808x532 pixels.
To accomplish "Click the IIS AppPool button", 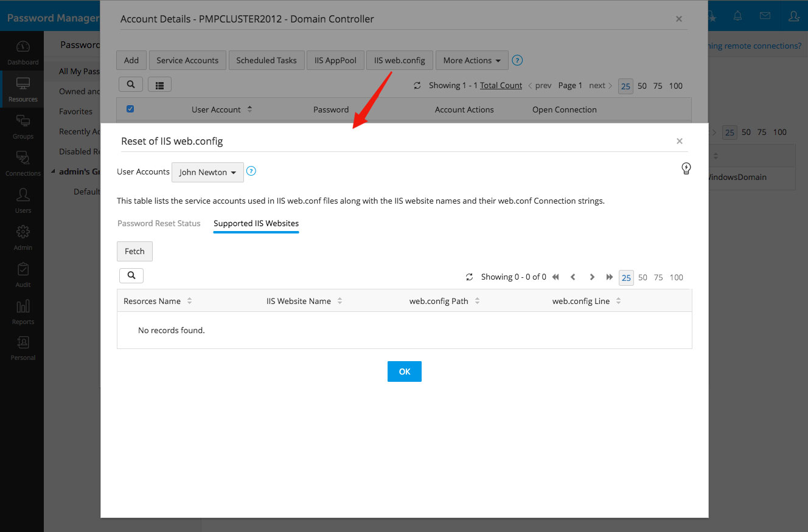I will 335,60.
